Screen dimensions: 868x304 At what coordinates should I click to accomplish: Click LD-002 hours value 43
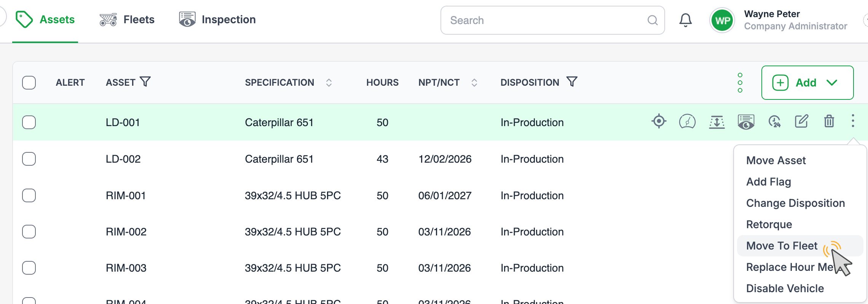point(382,159)
